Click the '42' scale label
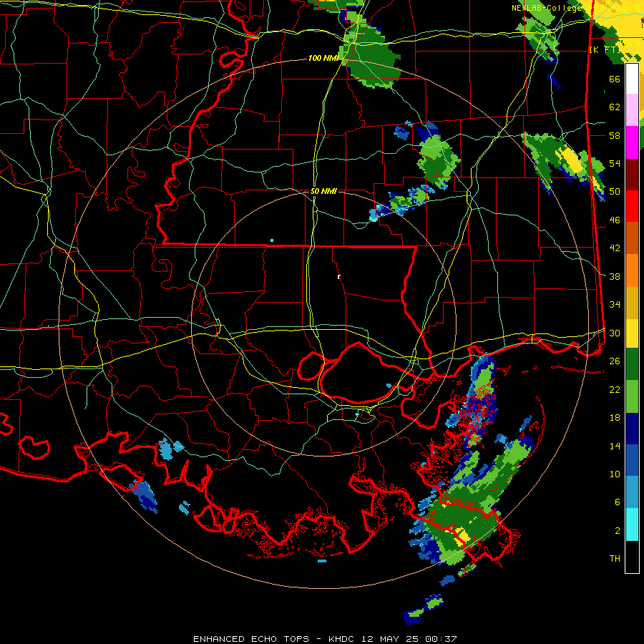Screen dimensions: 644x644 [x=615, y=248]
